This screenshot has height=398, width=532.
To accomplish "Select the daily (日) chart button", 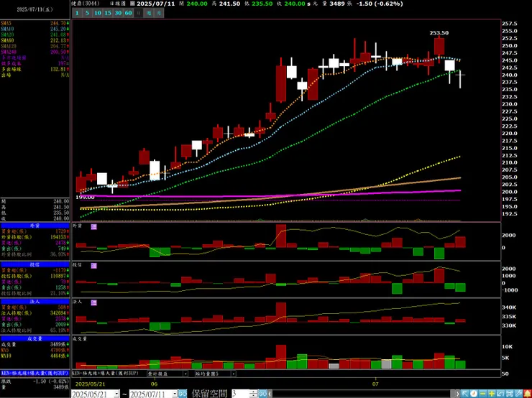I will coord(139,13).
